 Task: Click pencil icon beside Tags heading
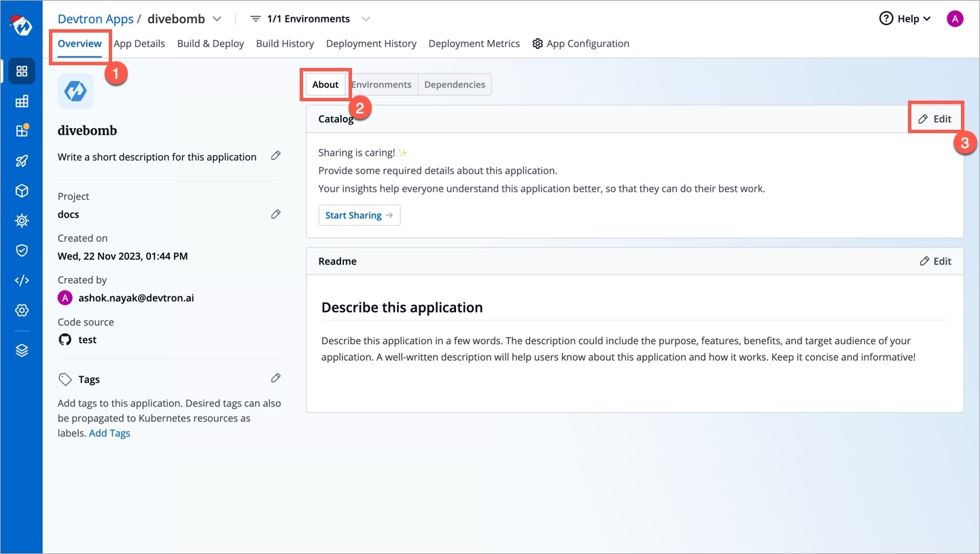click(276, 378)
